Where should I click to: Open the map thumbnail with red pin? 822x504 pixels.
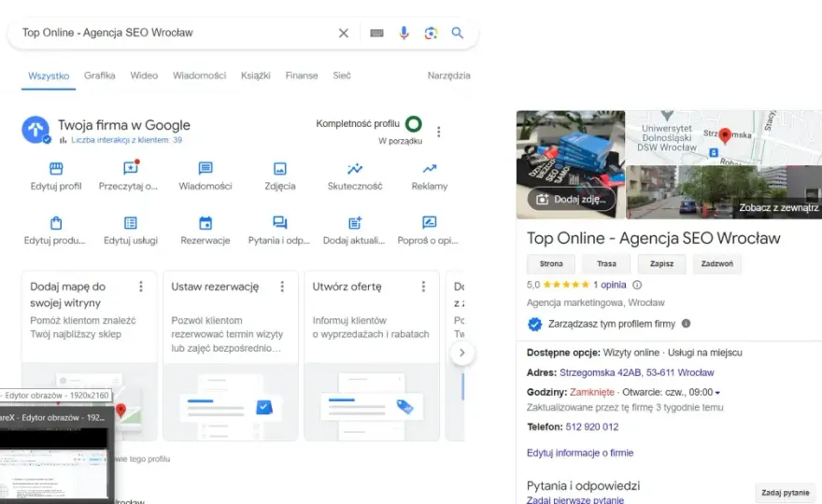[724, 137]
